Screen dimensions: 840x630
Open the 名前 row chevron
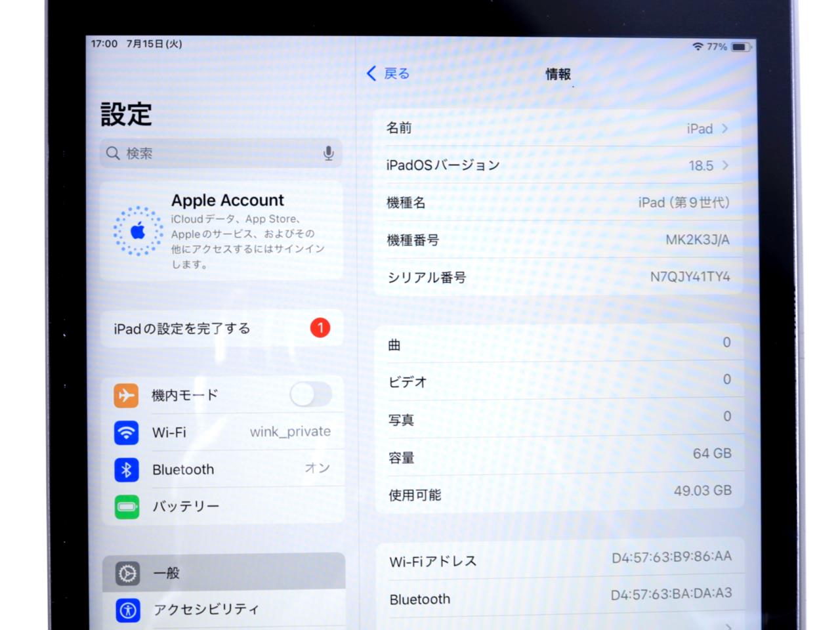725,129
